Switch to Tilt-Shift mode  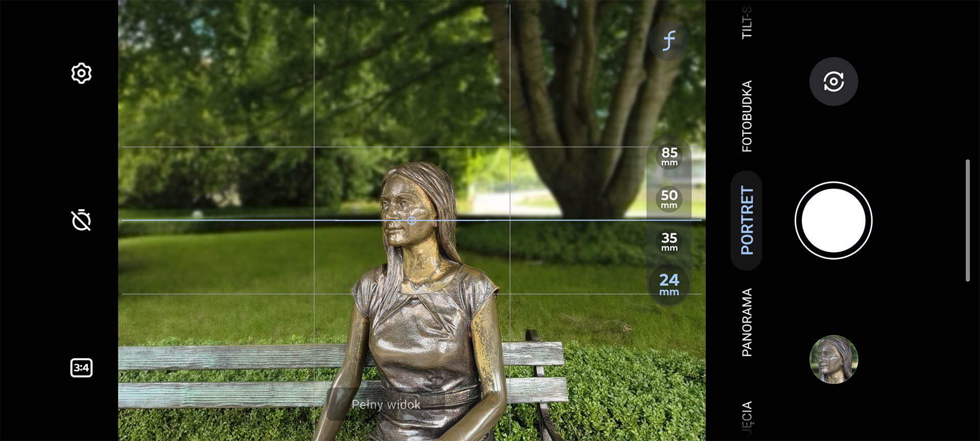(747, 23)
